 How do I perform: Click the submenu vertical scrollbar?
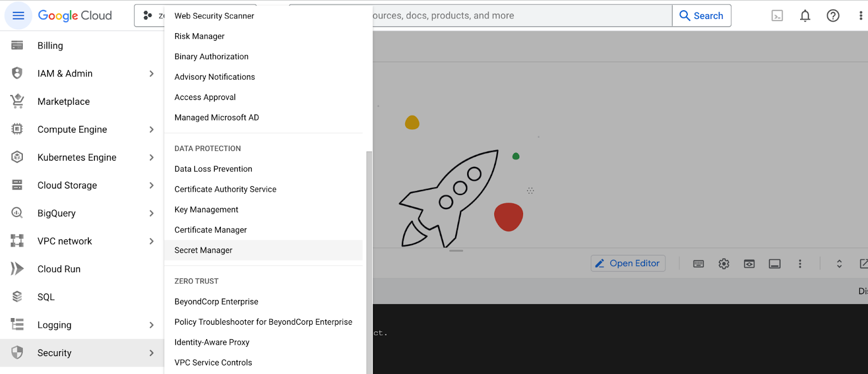coord(369,261)
